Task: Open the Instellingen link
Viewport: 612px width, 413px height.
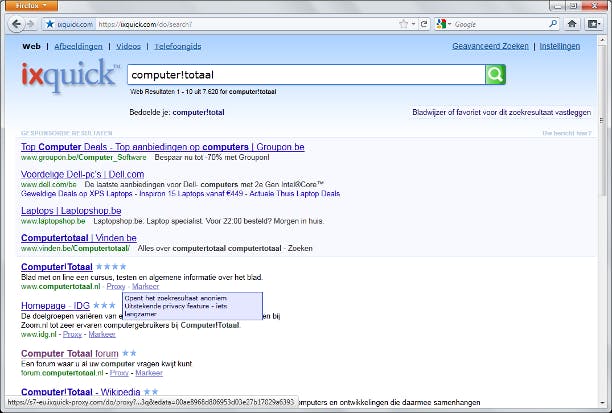Action: click(560, 46)
